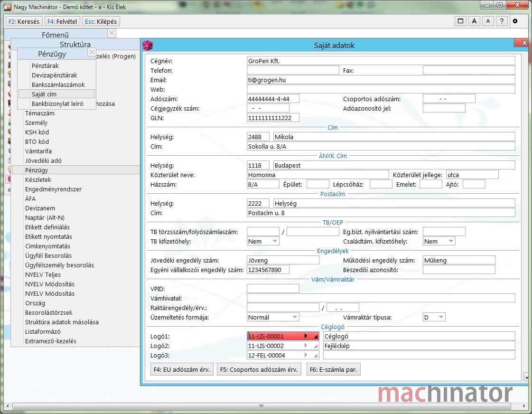Viewport: 532px width, 414px height.
Task: Open the Üzemeltetés formája dropdown
Action: click(x=295, y=317)
